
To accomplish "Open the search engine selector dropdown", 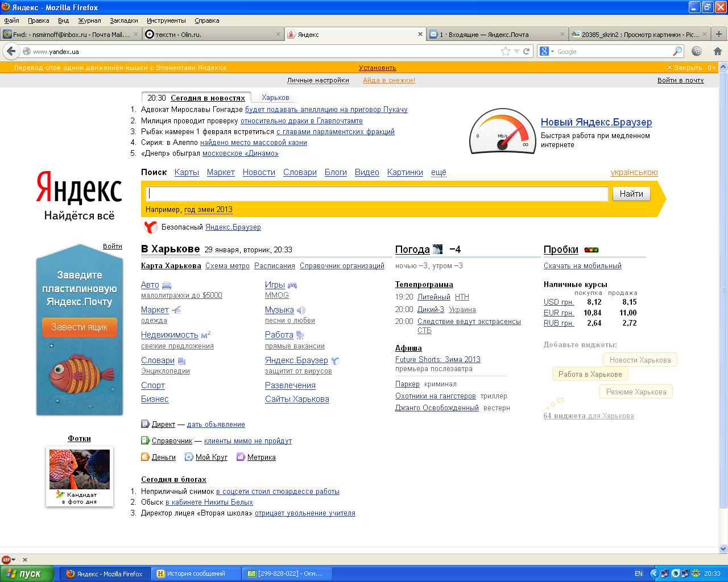I will 546,51.
